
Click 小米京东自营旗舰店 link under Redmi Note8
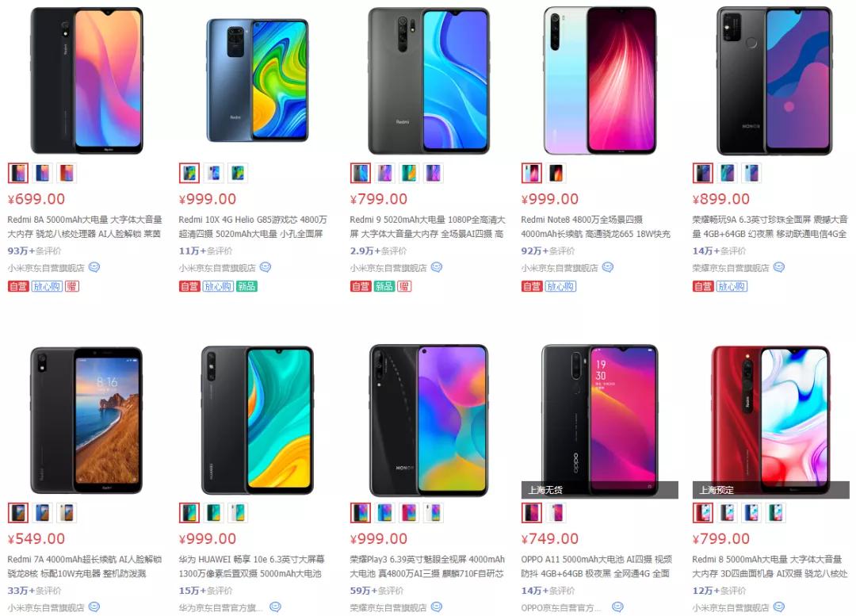[560, 268]
